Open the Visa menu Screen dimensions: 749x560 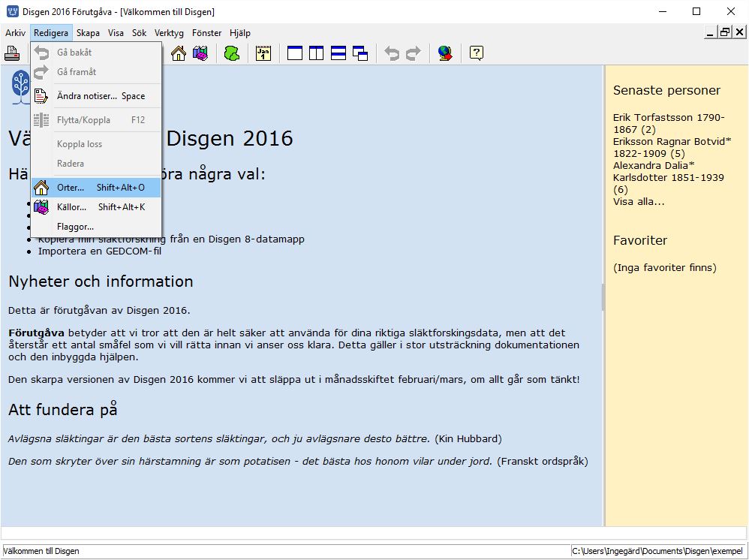(x=116, y=33)
